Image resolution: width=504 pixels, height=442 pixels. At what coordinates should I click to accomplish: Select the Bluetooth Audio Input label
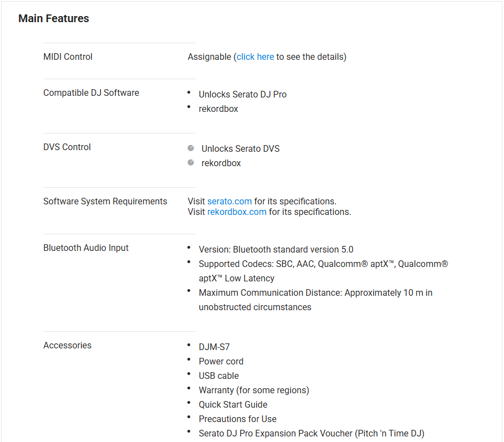tap(86, 248)
